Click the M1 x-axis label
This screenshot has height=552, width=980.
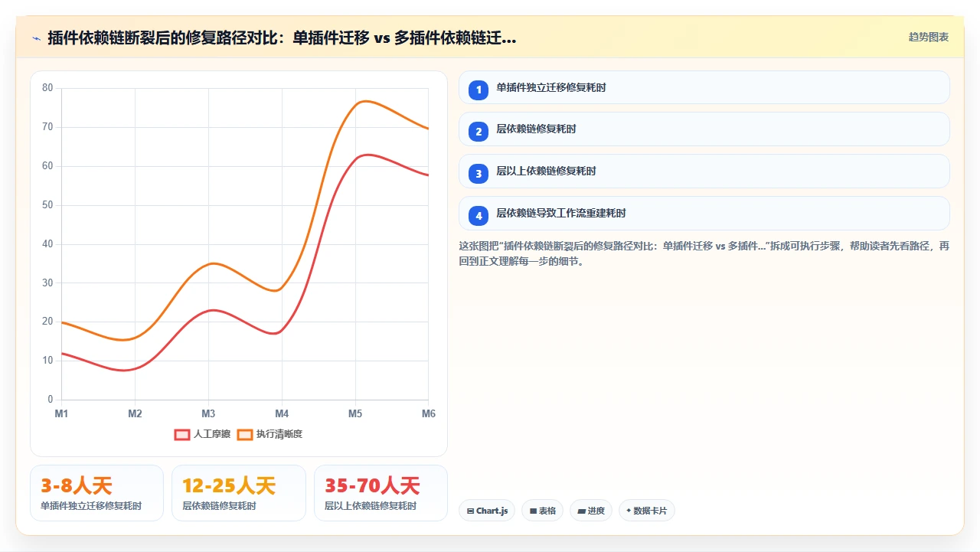[x=61, y=414]
